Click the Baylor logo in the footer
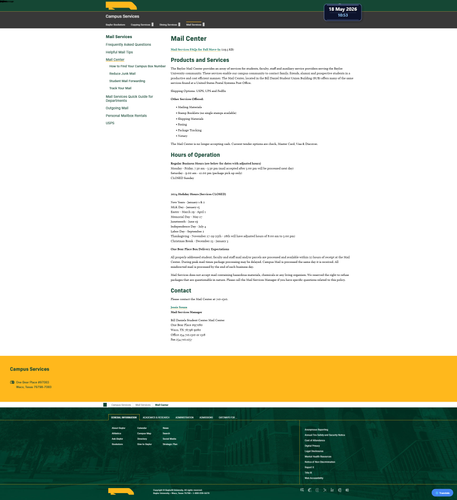Viewport: 457px width, 500px height. (121, 491)
